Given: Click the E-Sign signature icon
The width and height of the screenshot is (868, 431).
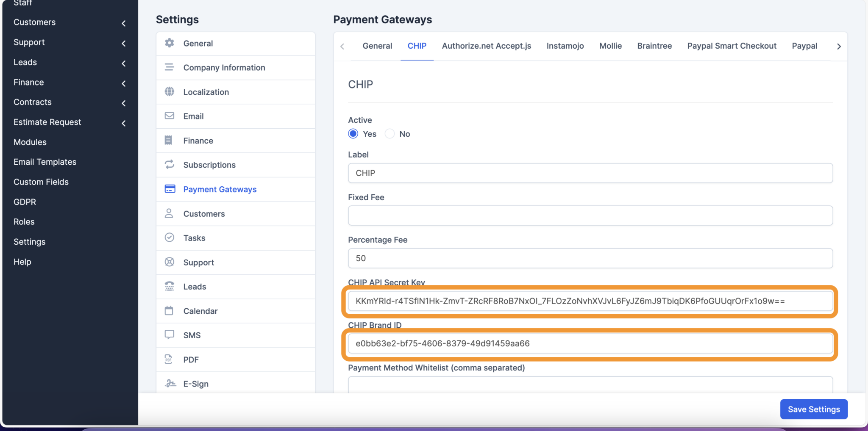Looking at the screenshot, I should pos(169,383).
